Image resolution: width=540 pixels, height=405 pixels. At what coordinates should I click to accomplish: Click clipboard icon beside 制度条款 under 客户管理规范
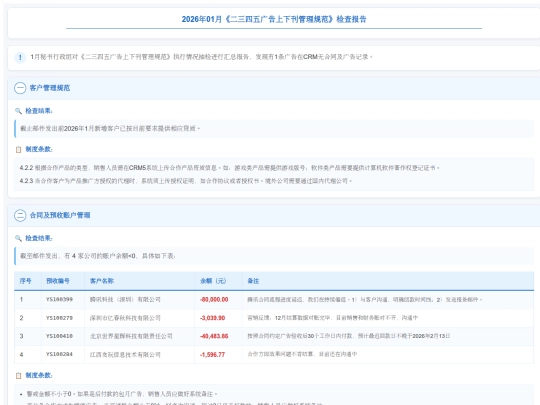19,149
